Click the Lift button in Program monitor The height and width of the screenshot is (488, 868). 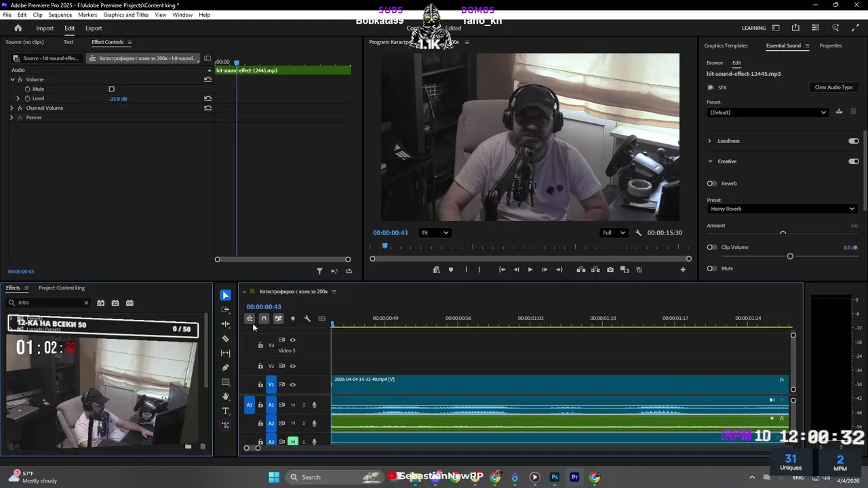581,270
